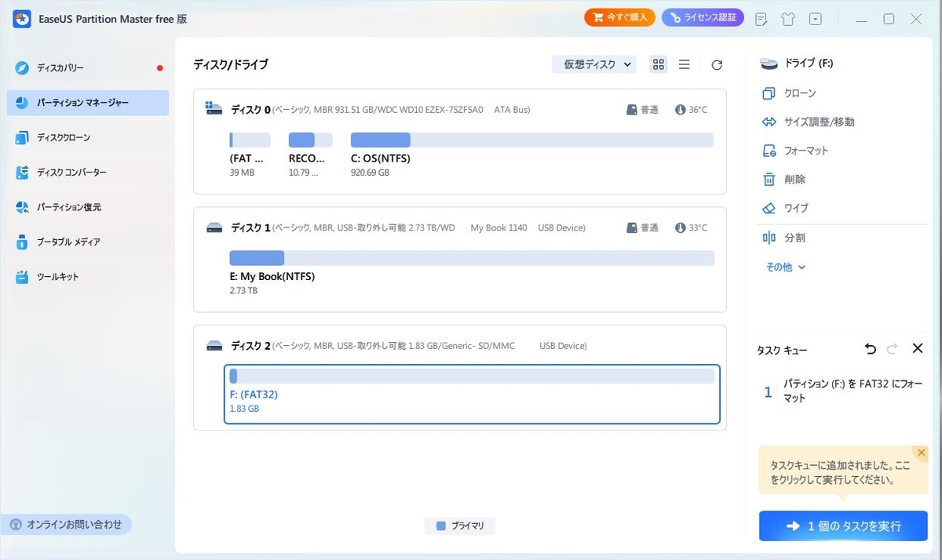Click the ディスク 2 title text
Image resolution: width=942 pixels, height=560 pixels.
click(x=251, y=346)
